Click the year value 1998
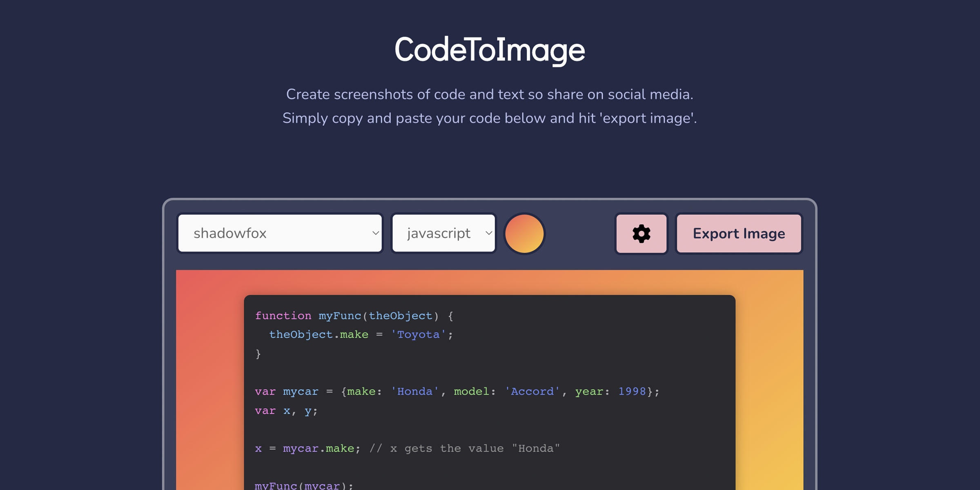This screenshot has width=980, height=490. click(x=633, y=391)
